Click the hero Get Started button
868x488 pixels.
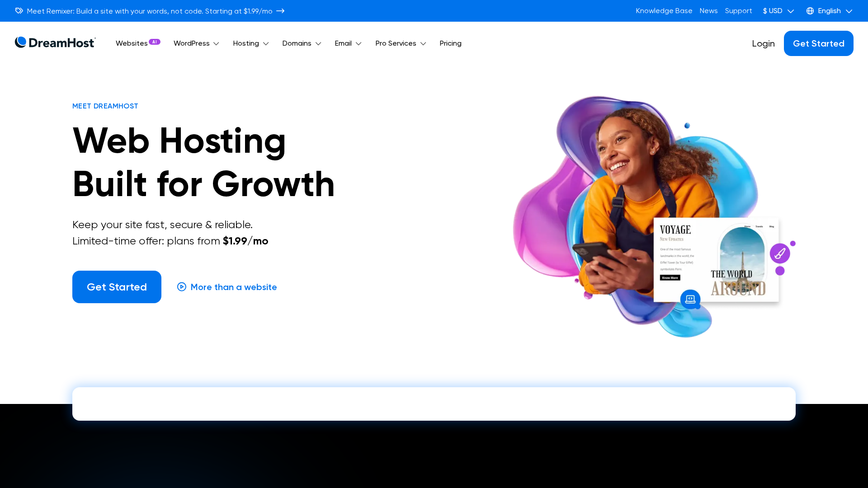tap(117, 287)
